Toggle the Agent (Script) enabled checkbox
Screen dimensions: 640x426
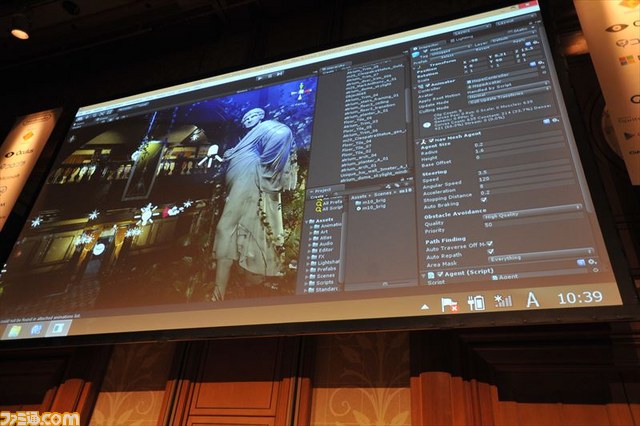(440, 274)
